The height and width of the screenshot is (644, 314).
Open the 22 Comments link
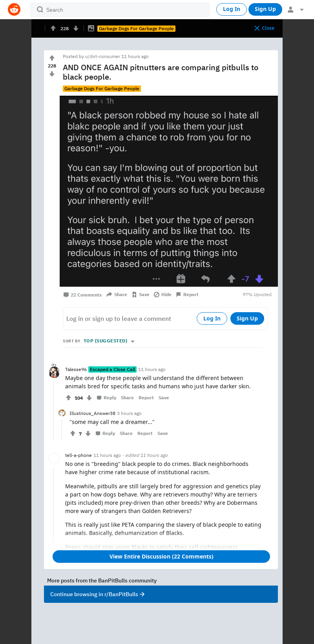tap(82, 295)
